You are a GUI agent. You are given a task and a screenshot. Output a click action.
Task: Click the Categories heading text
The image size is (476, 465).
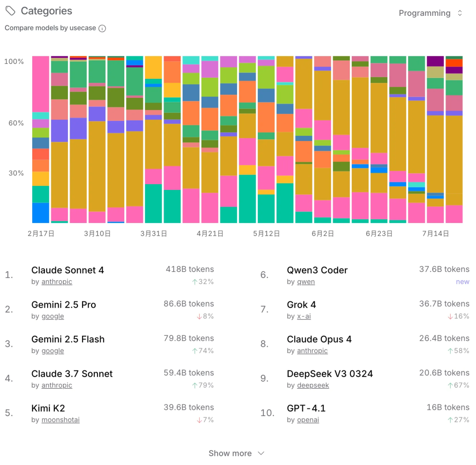tap(46, 11)
